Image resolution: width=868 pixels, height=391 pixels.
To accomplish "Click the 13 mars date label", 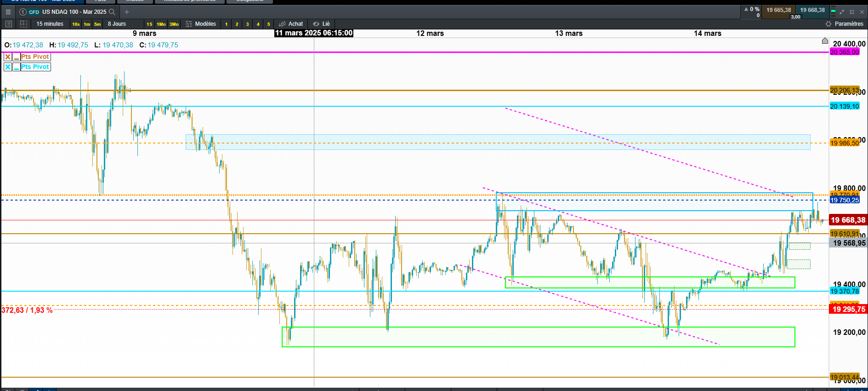I will pos(569,34).
